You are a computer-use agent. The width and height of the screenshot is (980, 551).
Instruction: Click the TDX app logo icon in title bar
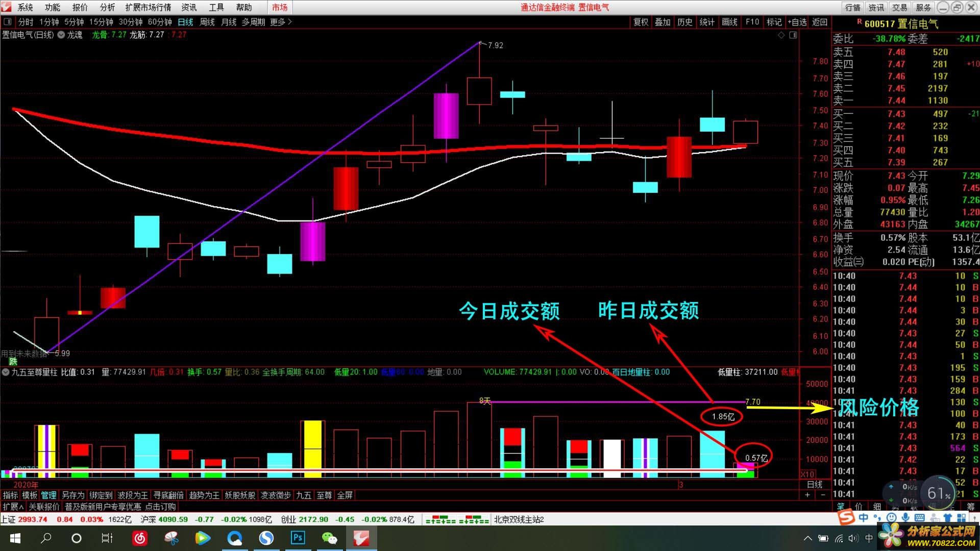click(7, 7)
